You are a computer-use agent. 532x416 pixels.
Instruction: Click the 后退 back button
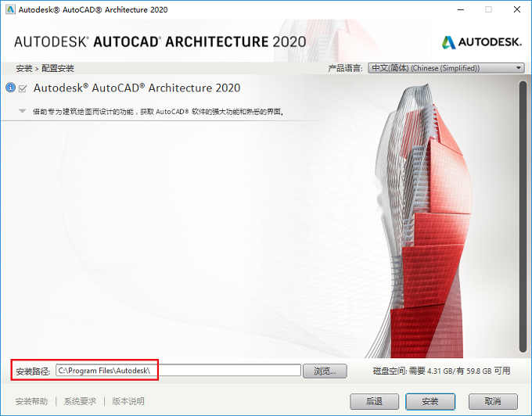click(x=374, y=401)
